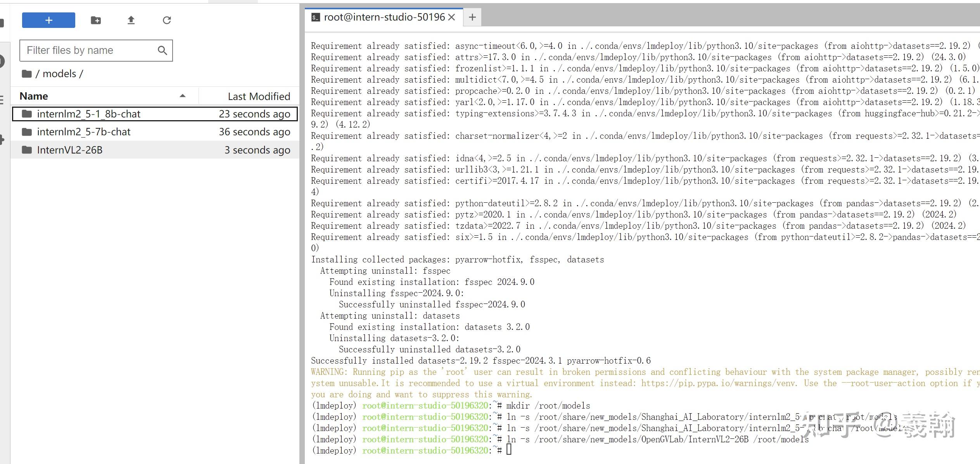The width and height of the screenshot is (980, 464).
Task: Sort by the Last Modified column
Action: click(x=259, y=96)
